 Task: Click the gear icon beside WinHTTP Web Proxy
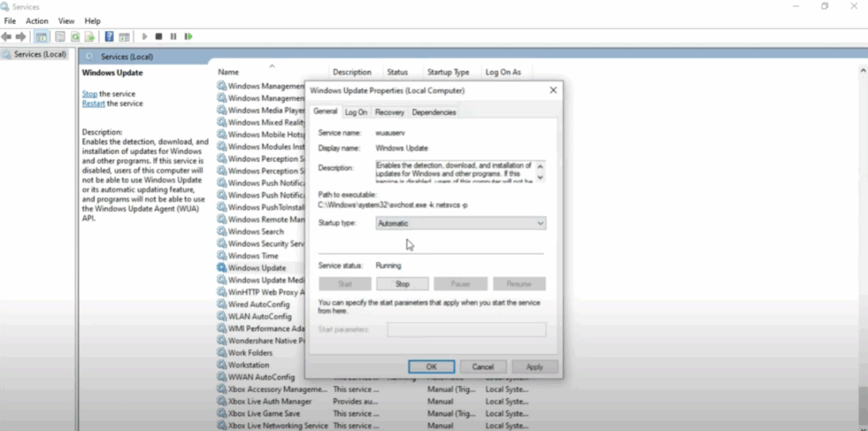pos(222,292)
